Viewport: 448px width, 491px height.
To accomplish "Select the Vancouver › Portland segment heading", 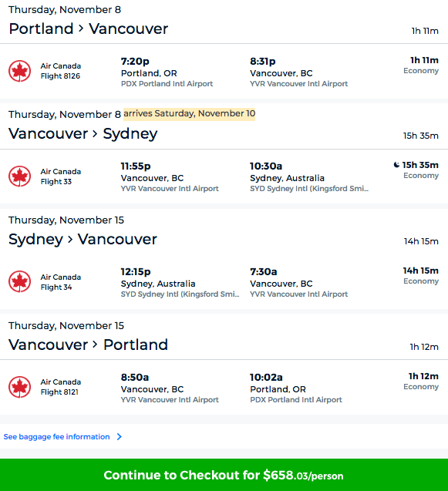I will 89,345.
